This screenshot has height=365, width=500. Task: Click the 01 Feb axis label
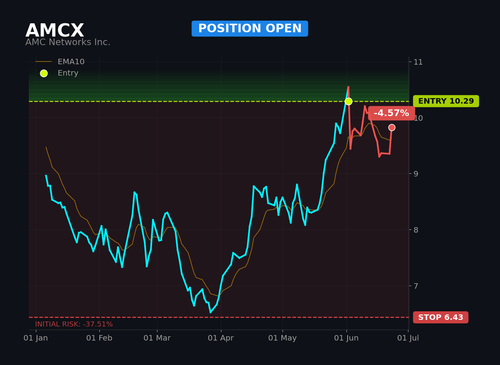click(x=99, y=338)
